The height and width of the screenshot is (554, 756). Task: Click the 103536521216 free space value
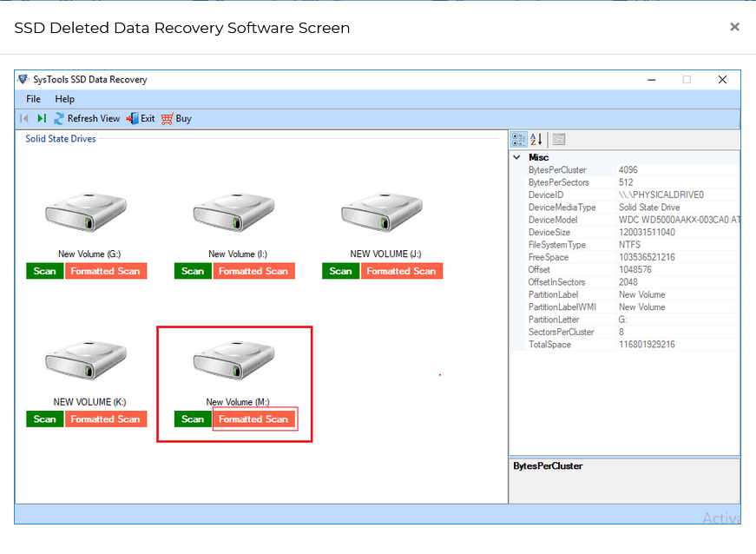(x=647, y=257)
